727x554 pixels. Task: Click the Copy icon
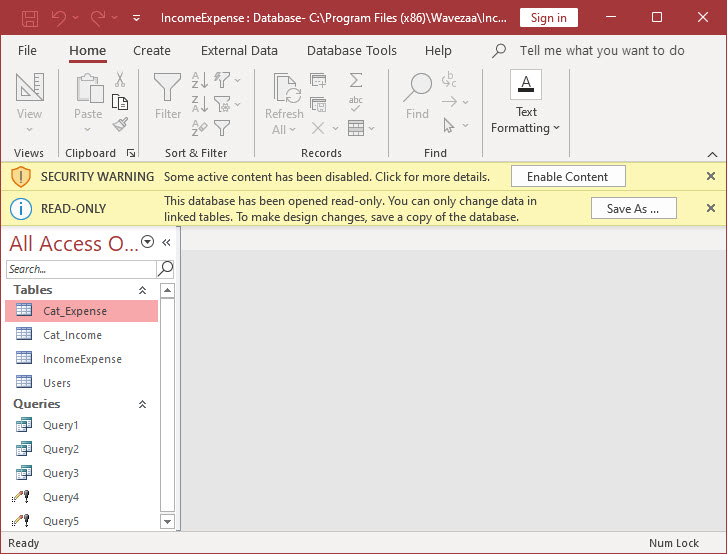pyautogui.click(x=120, y=102)
